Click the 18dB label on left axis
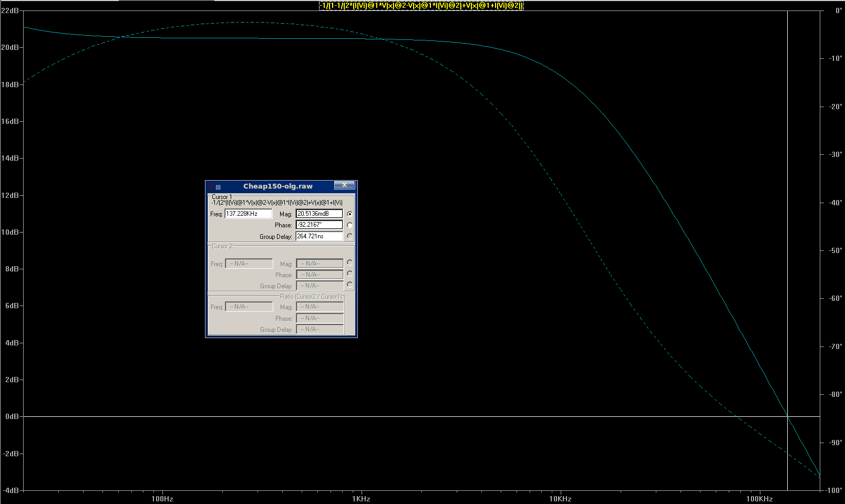Viewport: 845px width, 504px height. click(9, 85)
